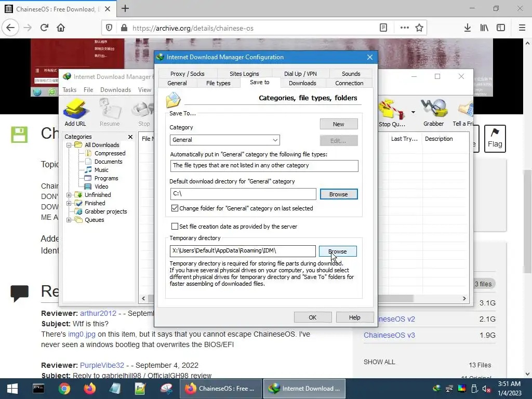Image resolution: width=532 pixels, height=399 pixels.
Task: Close the Categories panel in IDM
Action: 130,137
